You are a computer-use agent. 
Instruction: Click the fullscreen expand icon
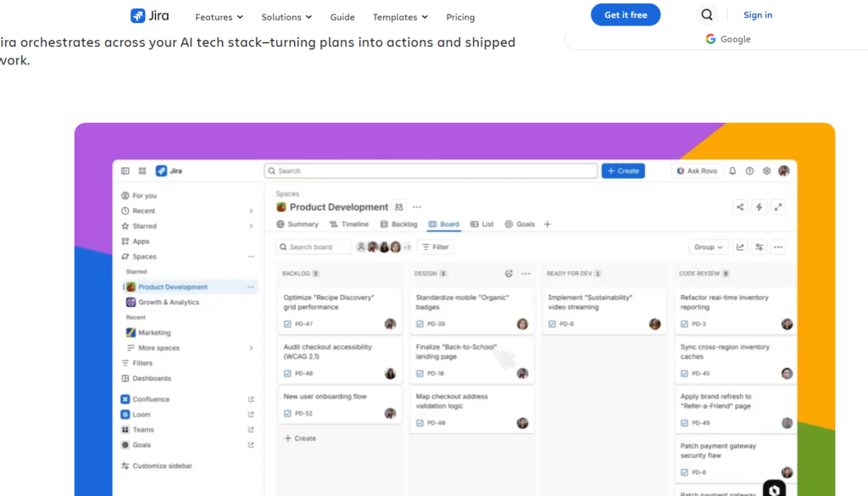tap(778, 207)
